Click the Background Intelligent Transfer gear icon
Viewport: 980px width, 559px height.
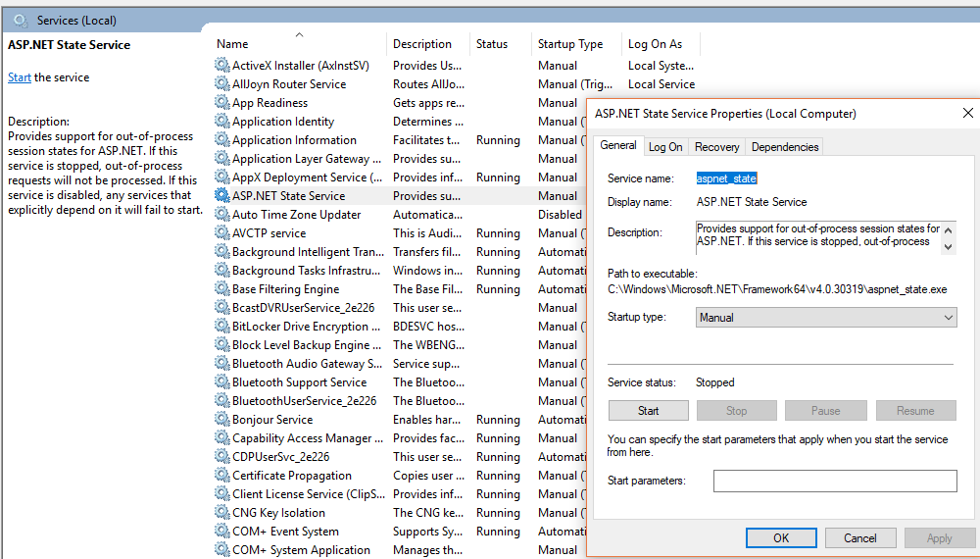click(221, 251)
